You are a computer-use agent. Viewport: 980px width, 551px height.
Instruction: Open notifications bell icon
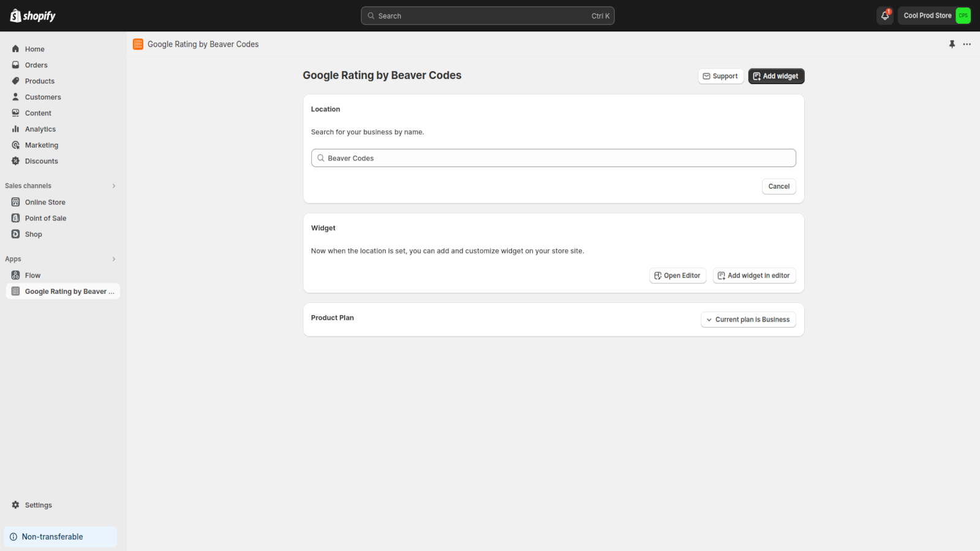(x=885, y=16)
